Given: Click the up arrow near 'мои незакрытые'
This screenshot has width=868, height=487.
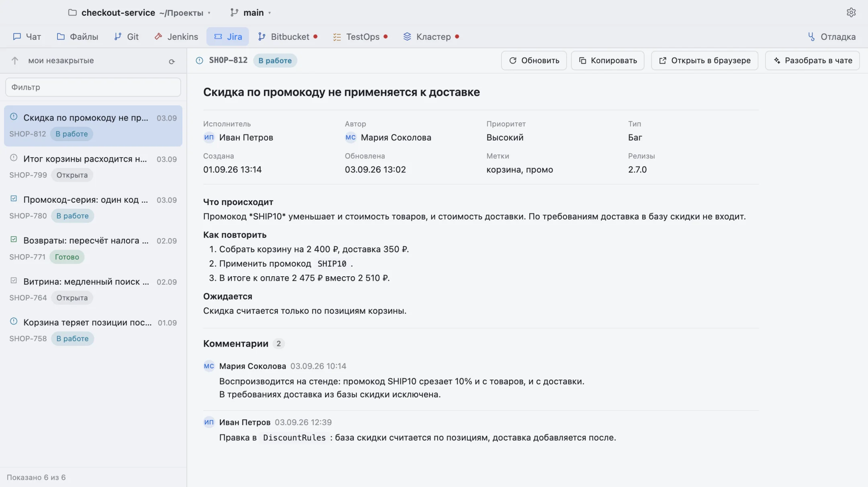Looking at the screenshot, I should [15, 61].
